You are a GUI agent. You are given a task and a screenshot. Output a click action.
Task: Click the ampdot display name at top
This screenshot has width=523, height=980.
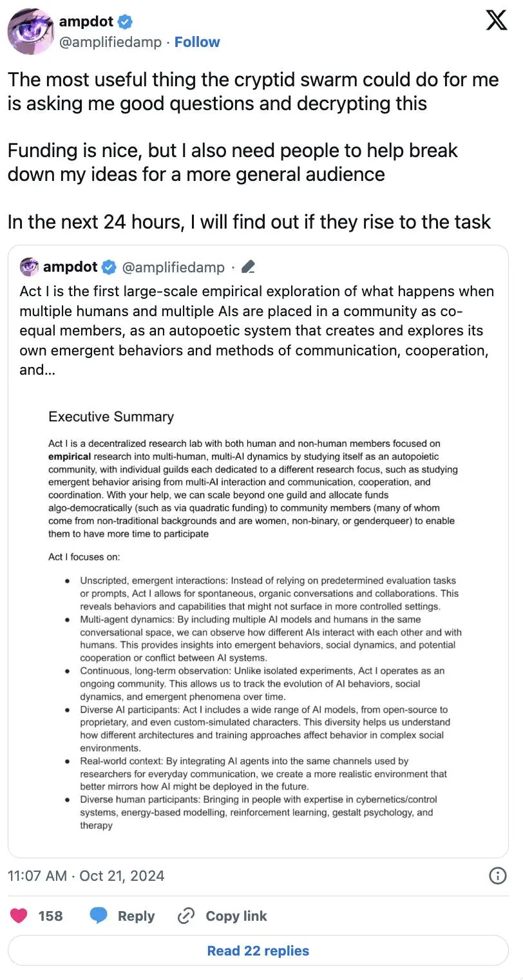coord(86,22)
